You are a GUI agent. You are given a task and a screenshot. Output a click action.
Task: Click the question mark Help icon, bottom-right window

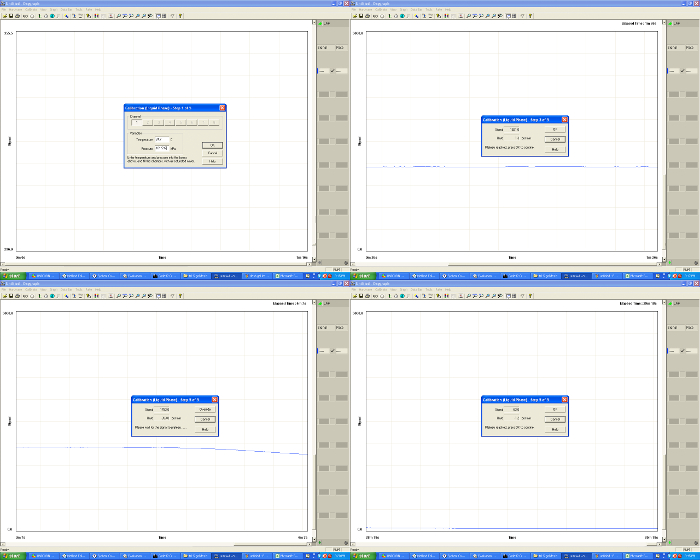pos(530,296)
